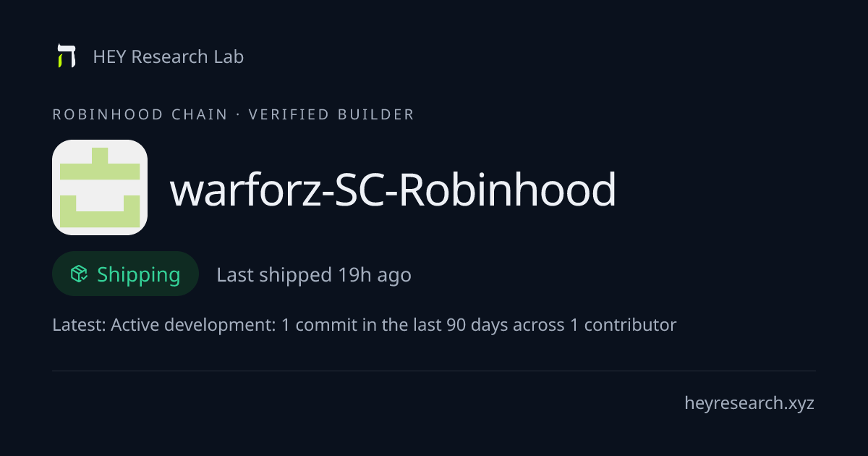Click the 1 contributor text
Viewport: 868px width, 456px height.
[624, 325]
